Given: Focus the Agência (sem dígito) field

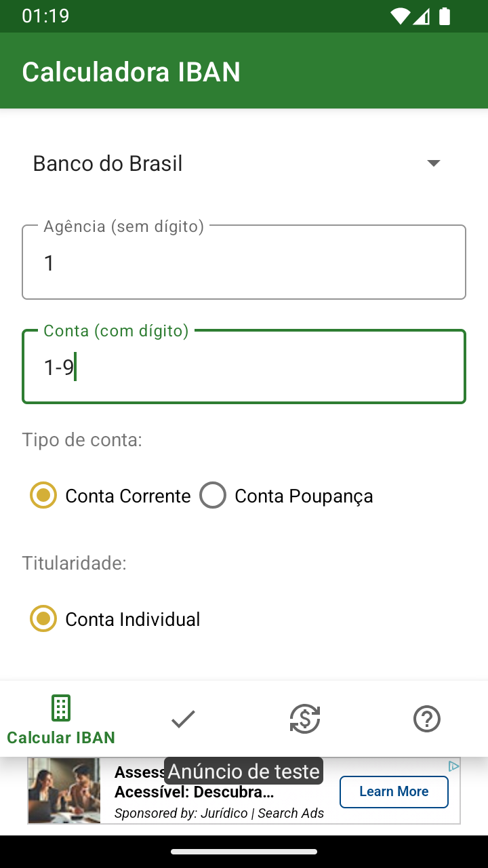Looking at the screenshot, I should [244, 262].
